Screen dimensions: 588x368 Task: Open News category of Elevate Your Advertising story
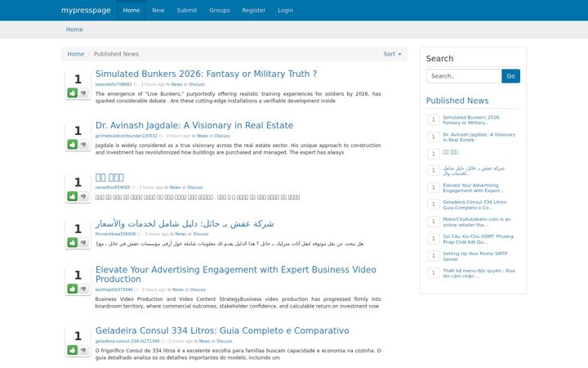[x=178, y=289]
